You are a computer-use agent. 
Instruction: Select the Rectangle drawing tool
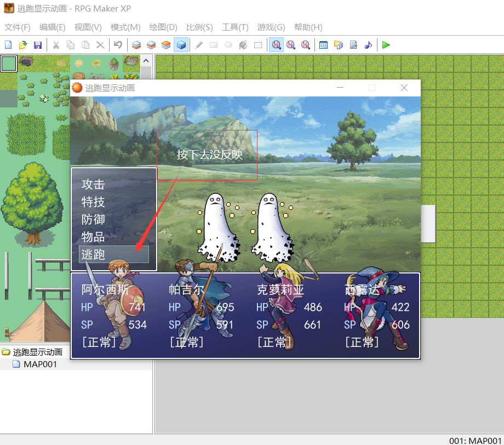click(x=214, y=45)
